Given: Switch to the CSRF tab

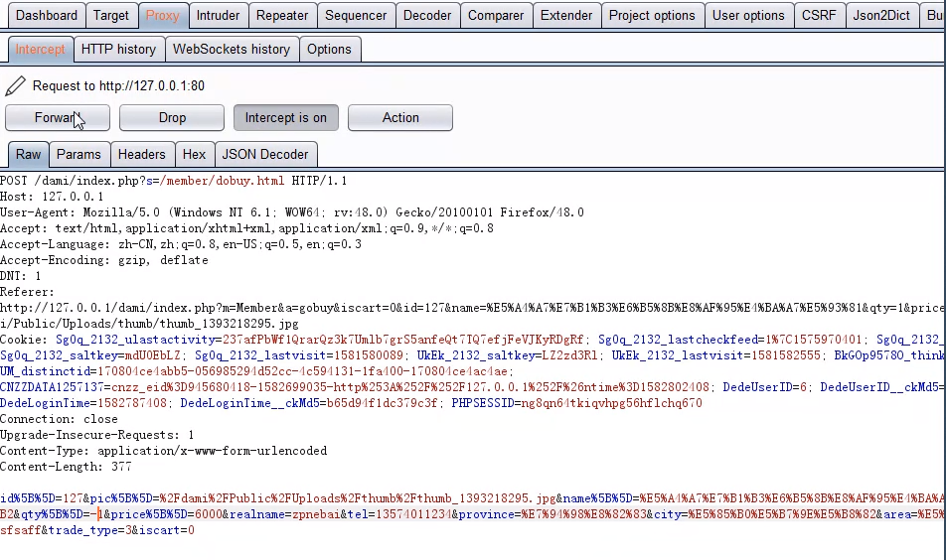Looking at the screenshot, I should pos(819,15).
